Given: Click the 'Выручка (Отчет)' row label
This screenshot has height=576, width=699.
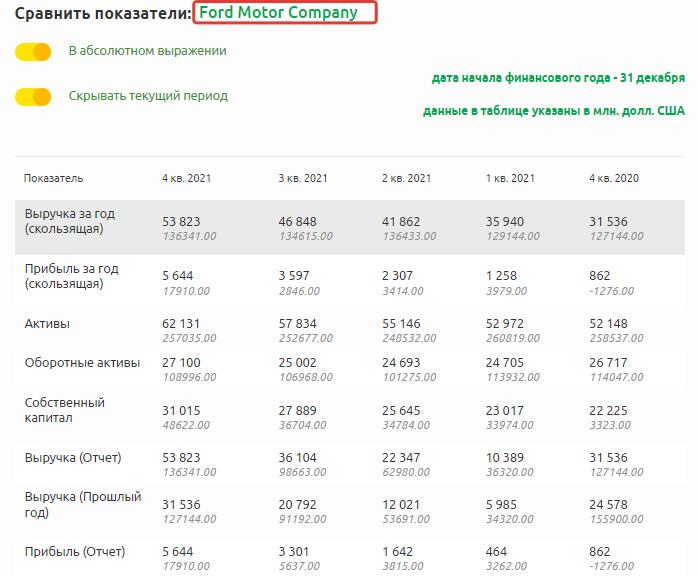Looking at the screenshot, I should (73, 458).
